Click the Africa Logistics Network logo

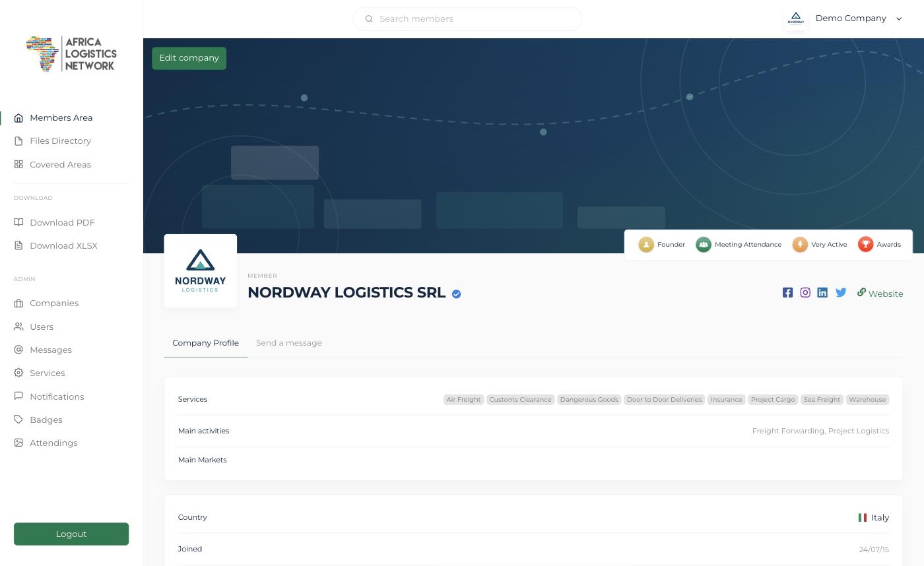[x=71, y=53]
